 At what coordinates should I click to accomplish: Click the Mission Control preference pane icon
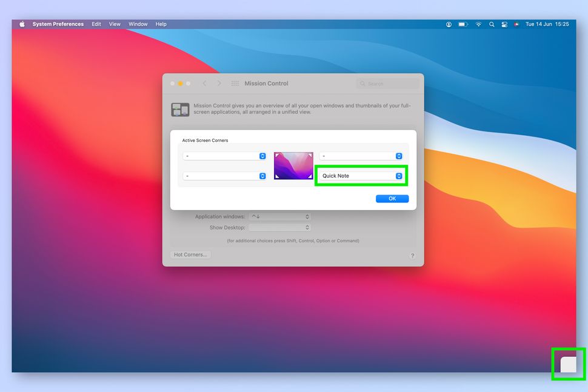[180, 109]
